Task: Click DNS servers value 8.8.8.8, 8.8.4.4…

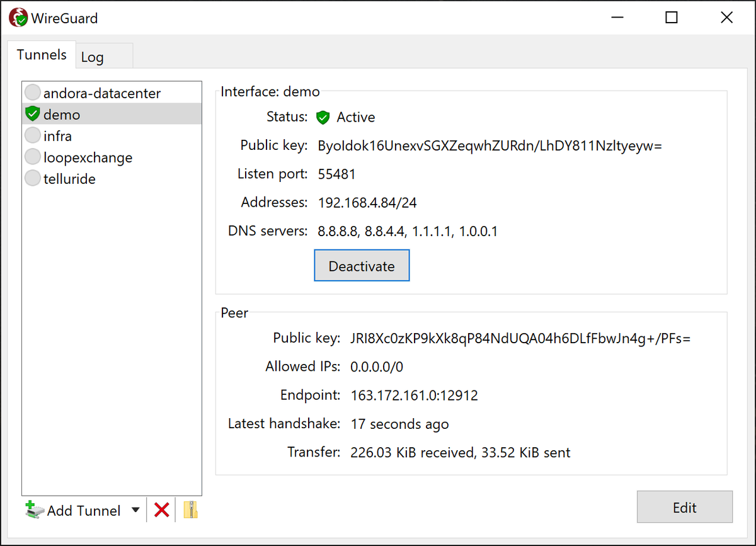Action: click(408, 232)
